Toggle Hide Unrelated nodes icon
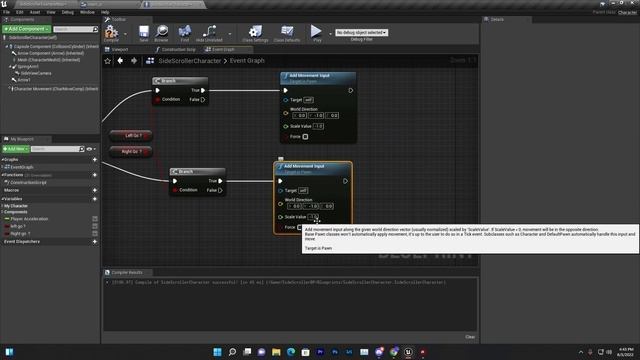 tap(209, 31)
